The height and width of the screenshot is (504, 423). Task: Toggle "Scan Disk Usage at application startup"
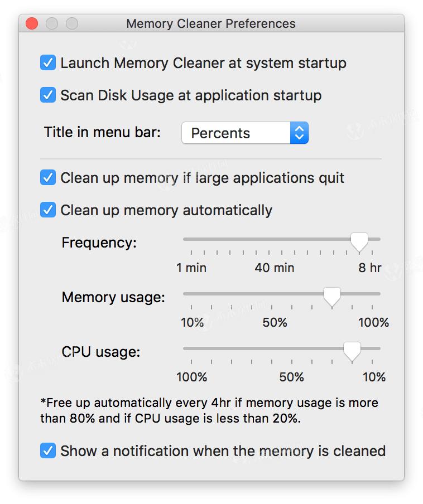point(48,95)
